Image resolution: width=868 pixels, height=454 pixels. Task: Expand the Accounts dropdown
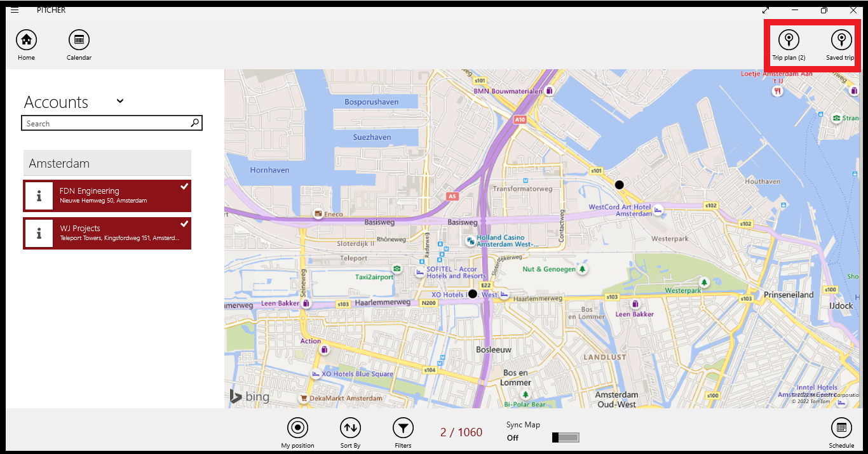pos(121,101)
